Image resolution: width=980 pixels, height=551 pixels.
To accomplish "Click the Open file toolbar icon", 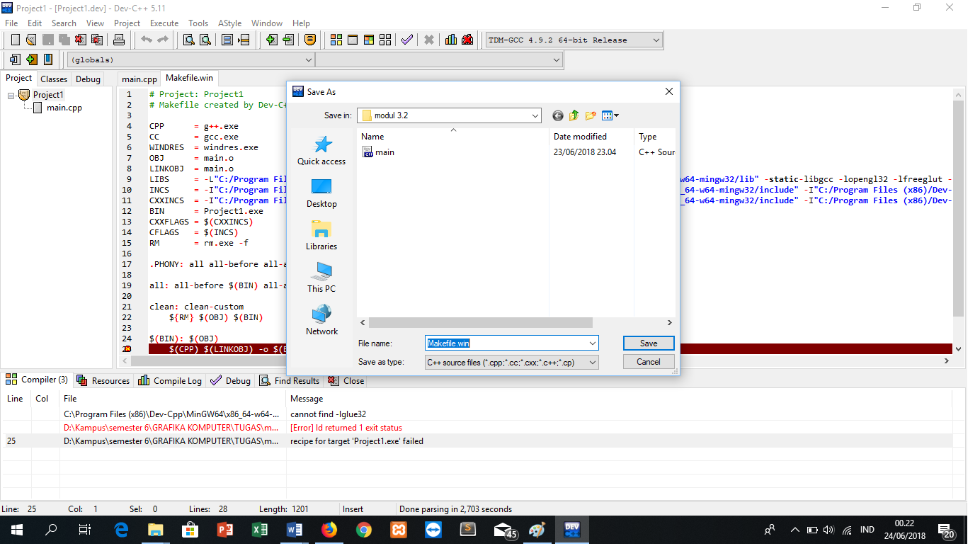I will [x=31, y=40].
